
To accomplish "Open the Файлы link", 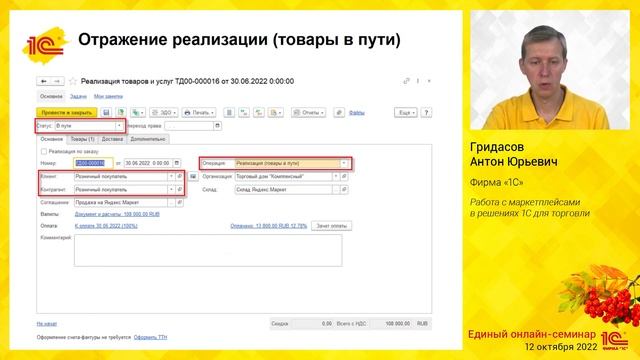I will click(356, 113).
